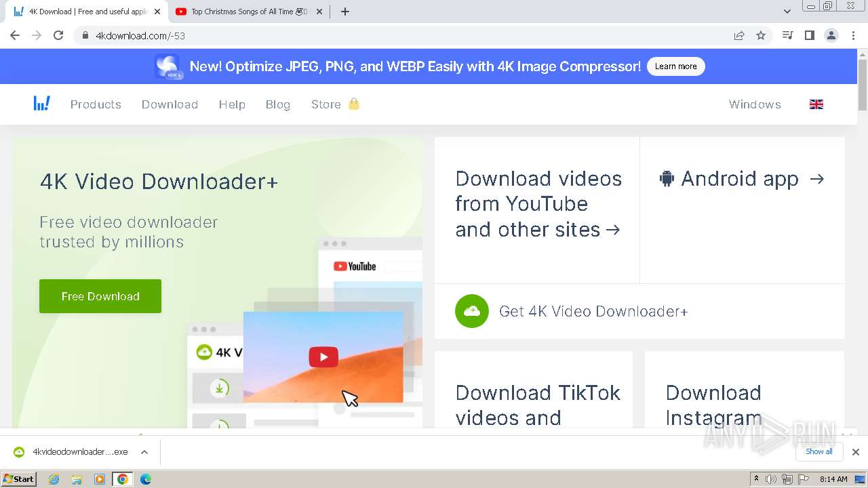The height and width of the screenshot is (488, 868).
Task: Open the Chrome three-dot menu
Action: [853, 35]
